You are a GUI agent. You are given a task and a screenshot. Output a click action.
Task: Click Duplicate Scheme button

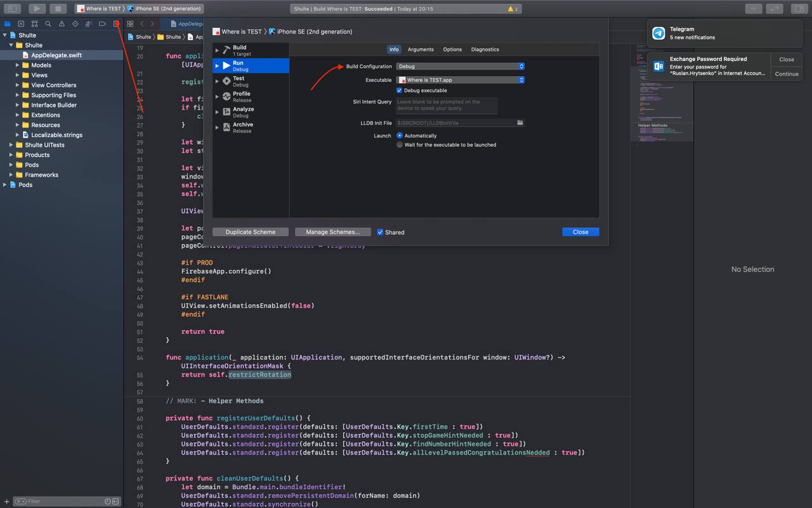[251, 232]
